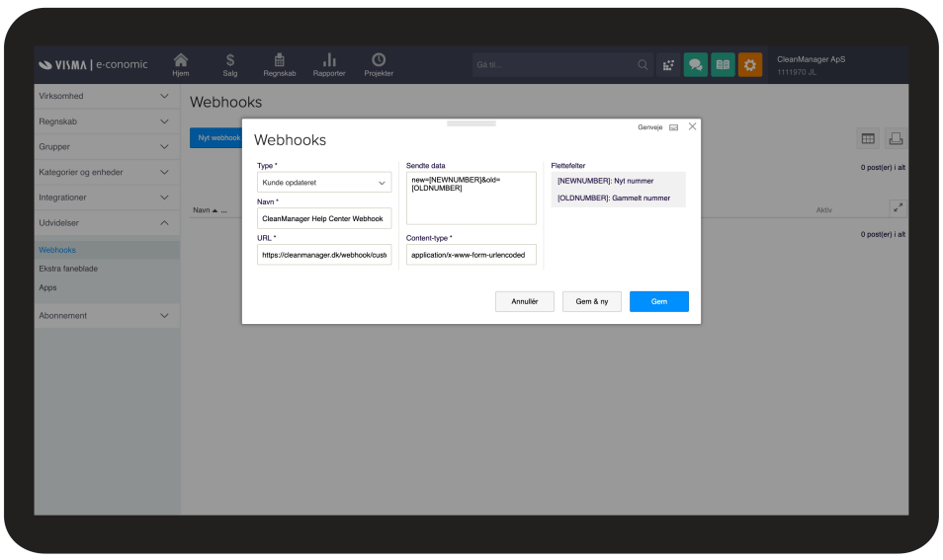
Task: Open the Salg dollar icon
Action: coord(229,62)
